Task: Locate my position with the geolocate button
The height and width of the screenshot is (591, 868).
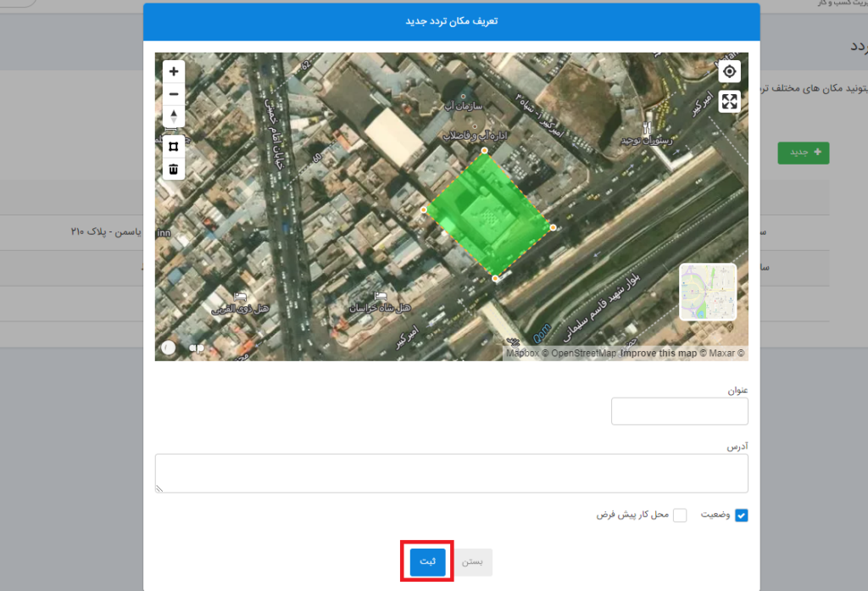Action: pyautogui.click(x=729, y=71)
